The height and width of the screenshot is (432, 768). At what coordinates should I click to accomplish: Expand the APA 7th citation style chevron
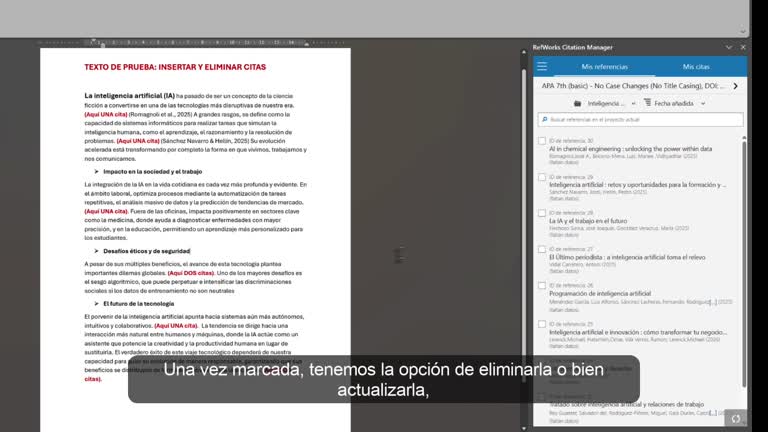[736, 86]
